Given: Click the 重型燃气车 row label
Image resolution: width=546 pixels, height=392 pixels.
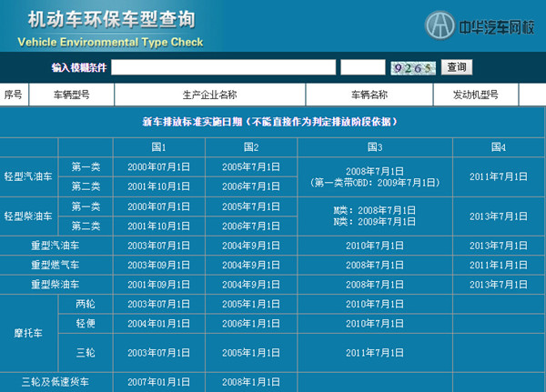Looking at the screenshot, I should (x=56, y=266).
